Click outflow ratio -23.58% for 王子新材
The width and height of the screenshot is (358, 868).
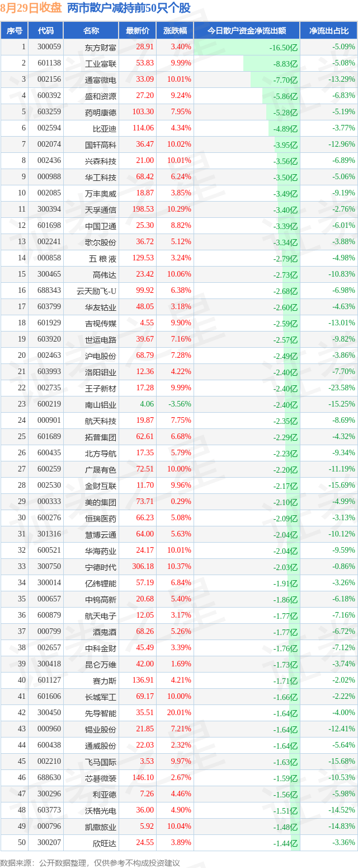(342, 388)
